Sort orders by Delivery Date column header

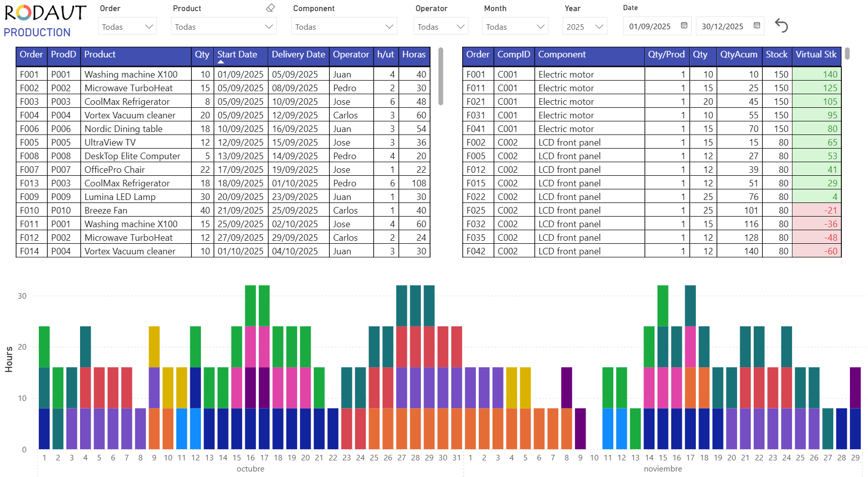click(x=298, y=54)
